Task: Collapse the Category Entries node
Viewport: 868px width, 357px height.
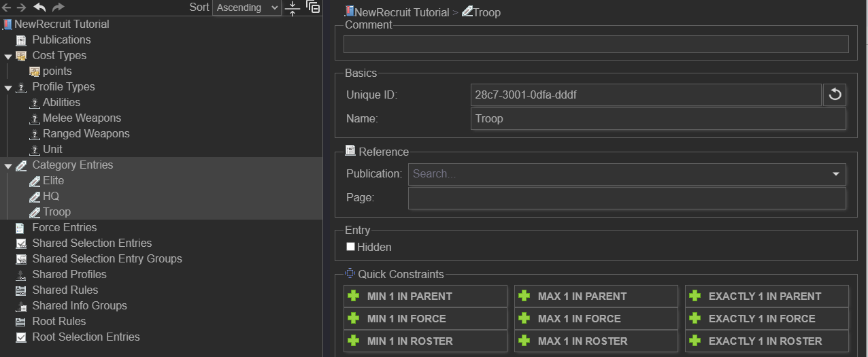Action: 8,166
